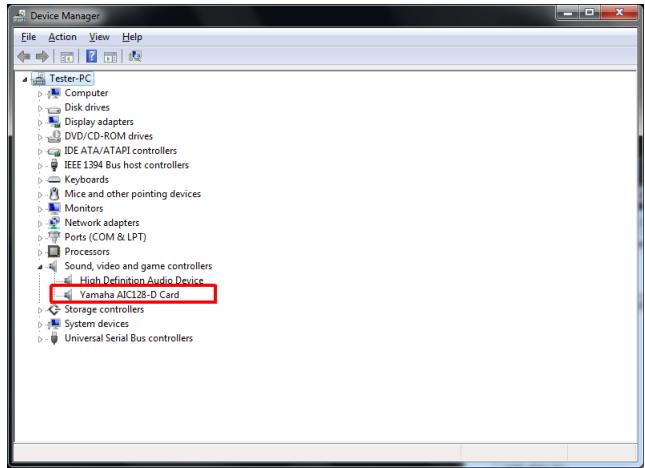Expand the Processors category
This screenshot has height=468, width=645.
pos(40,253)
